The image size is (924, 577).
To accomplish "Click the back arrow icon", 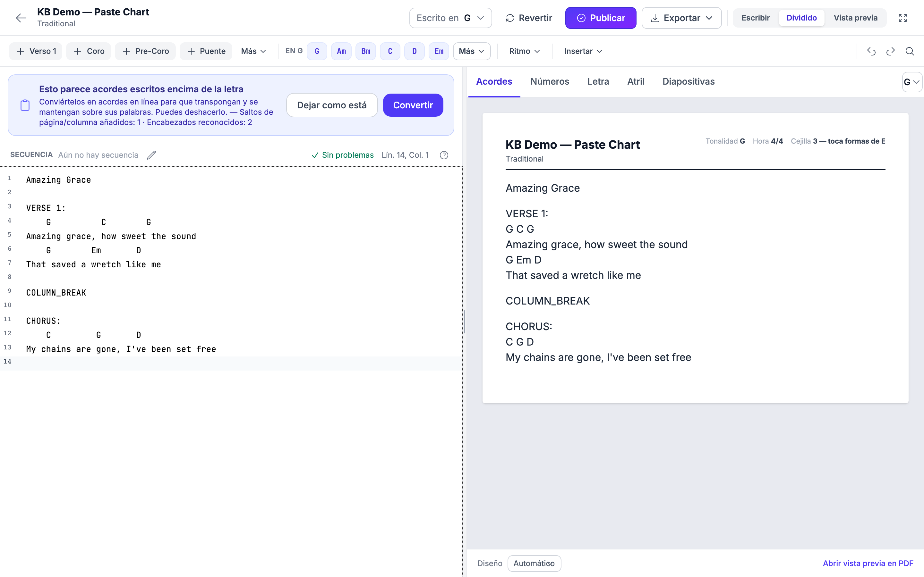I will point(21,18).
